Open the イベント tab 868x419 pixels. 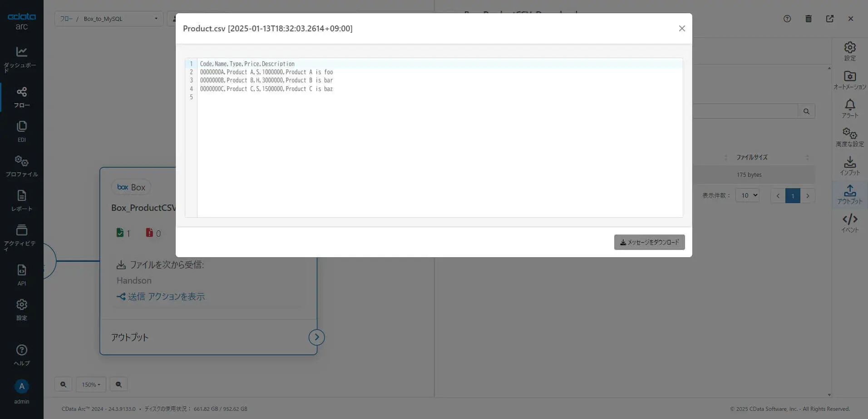(x=850, y=223)
